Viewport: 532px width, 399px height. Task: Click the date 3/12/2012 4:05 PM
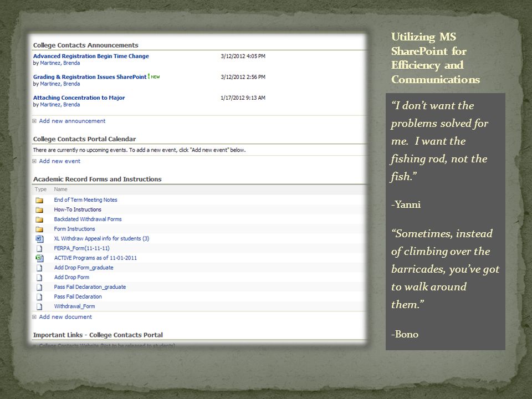coord(243,56)
